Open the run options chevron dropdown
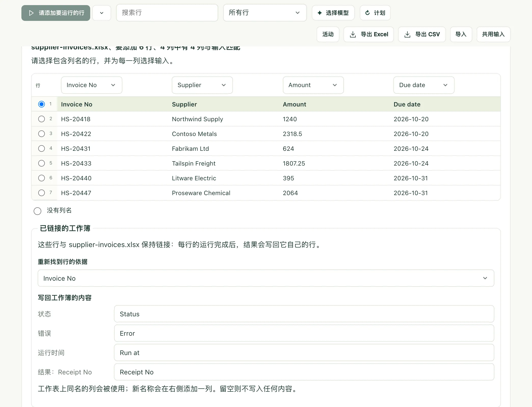Viewport: 532px width, 407px height. point(102,13)
